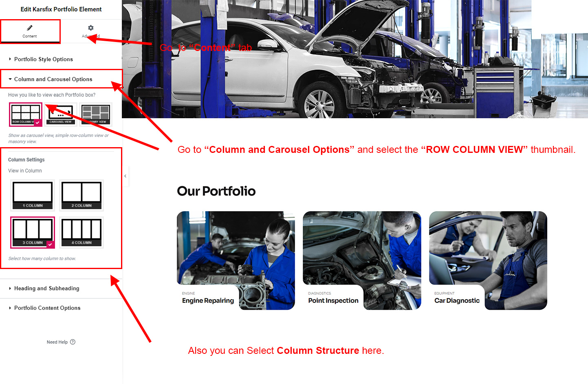Choose the Carousel View layout icon
This screenshot has width=588, height=384.
tap(61, 115)
